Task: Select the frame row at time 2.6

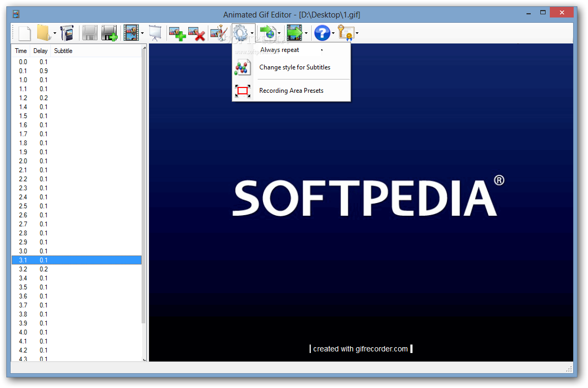Action: point(76,215)
